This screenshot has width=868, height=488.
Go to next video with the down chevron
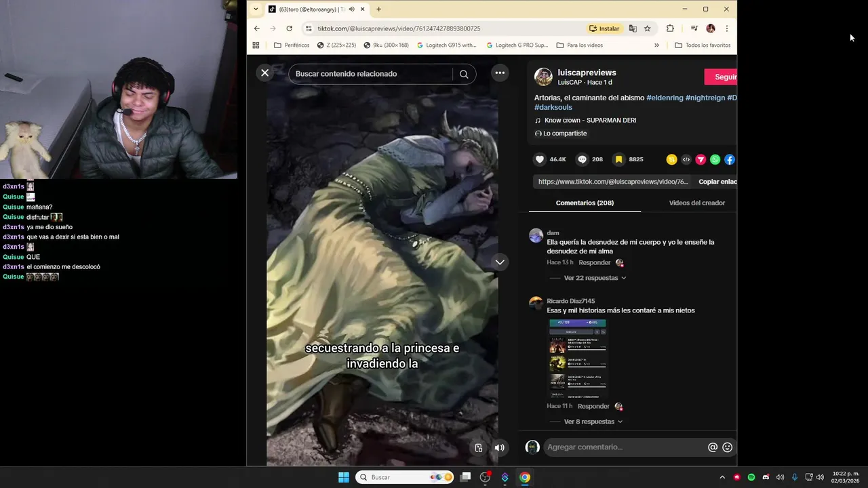point(500,262)
